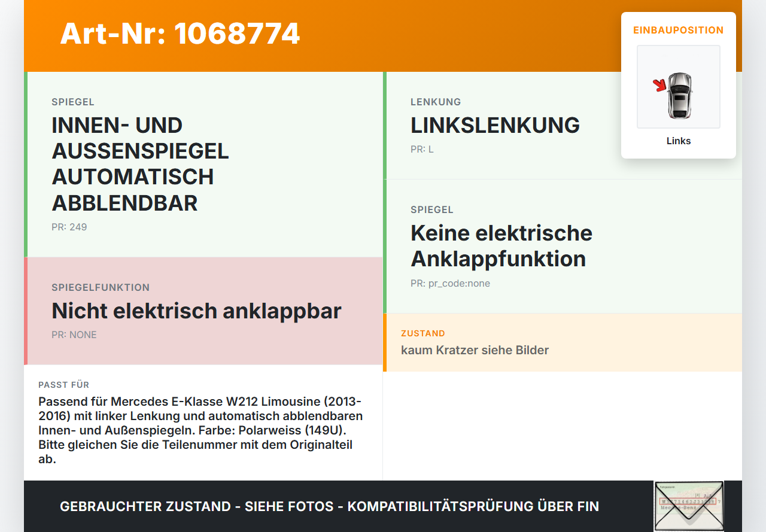Click the 'SPIEGELFUNKTION' label
Viewport: 766px width, 532px height.
pyautogui.click(x=101, y=287)
